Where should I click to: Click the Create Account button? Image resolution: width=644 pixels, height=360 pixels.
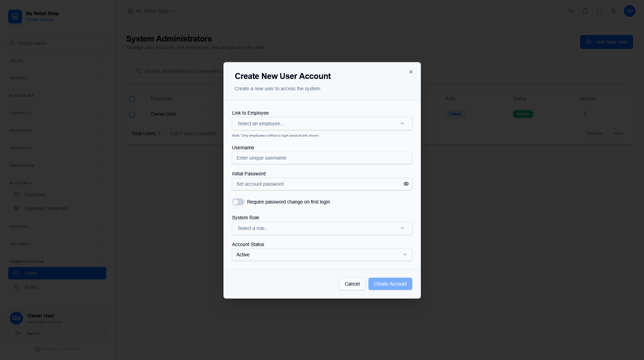(x=390, y=284)
